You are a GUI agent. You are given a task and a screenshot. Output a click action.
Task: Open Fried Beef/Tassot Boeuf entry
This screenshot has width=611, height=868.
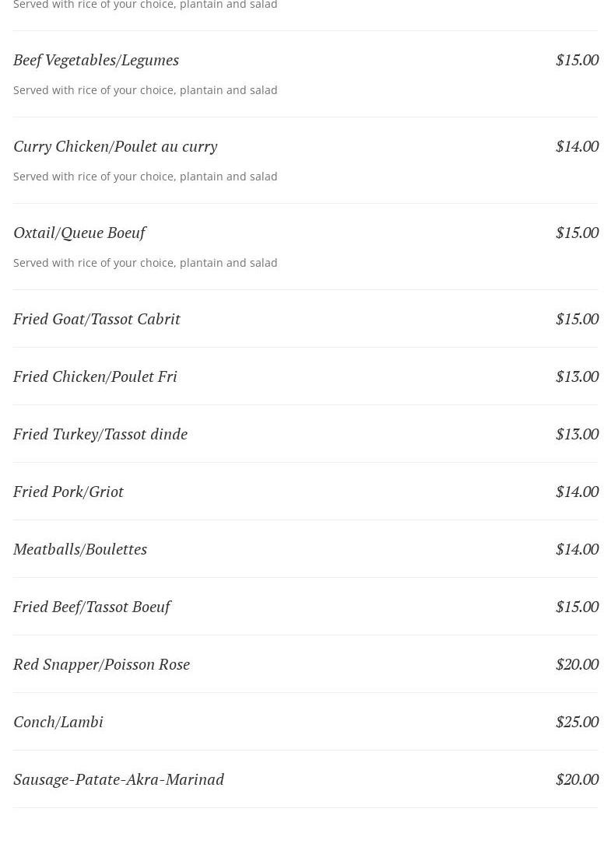pyautogui.click(x=92, y=607)
